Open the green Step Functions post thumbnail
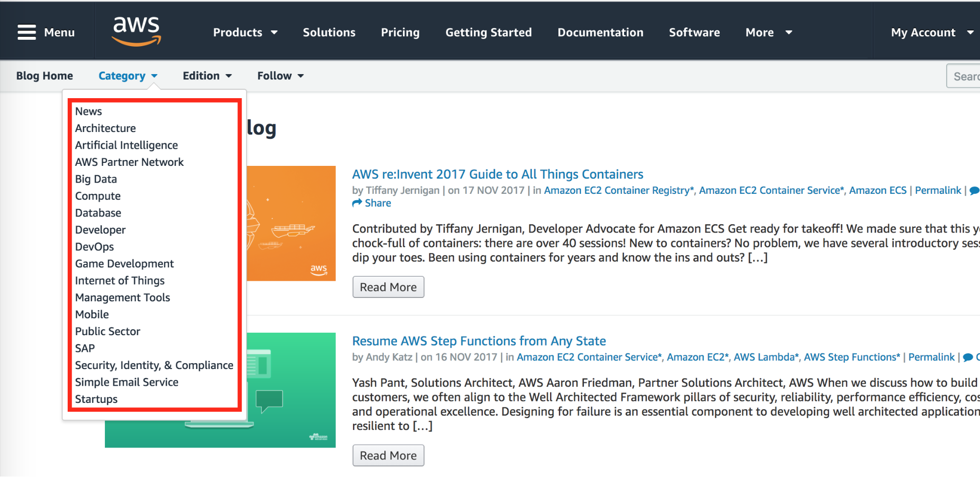The width and height of the screenshot is (980, 477). (x=291, y=390)
